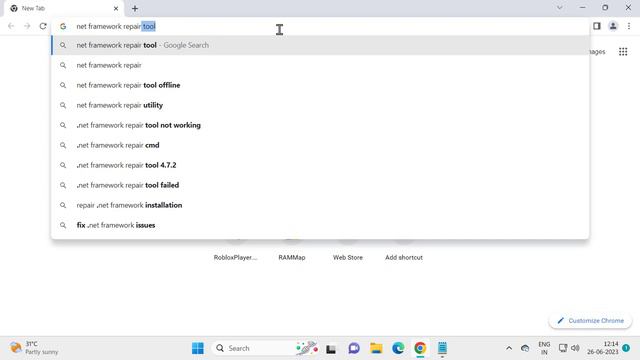Viewport: 640px width, 360px height.
Task: Click the Customize Chrome button
Action: coord(590,321)
